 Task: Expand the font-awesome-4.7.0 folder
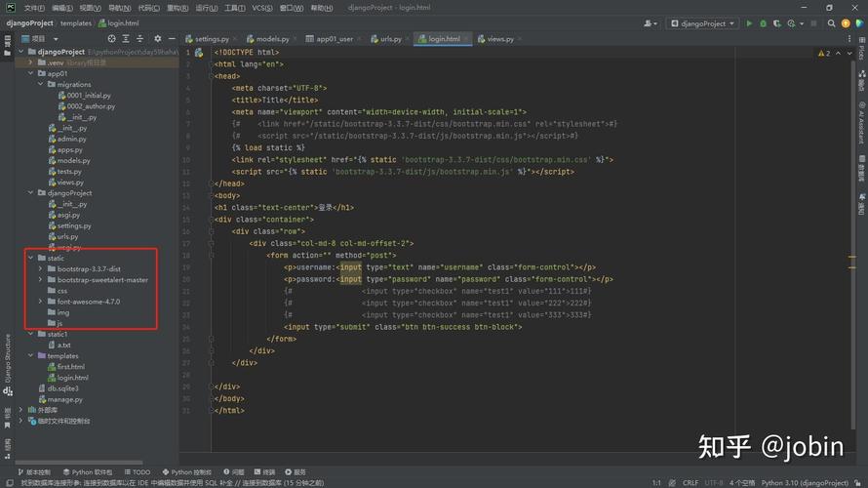[40, 302]
